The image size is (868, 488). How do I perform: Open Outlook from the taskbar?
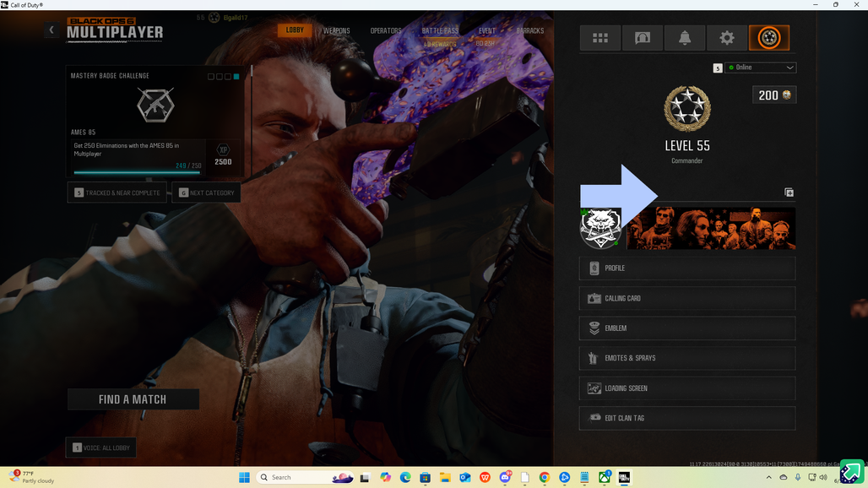[x=465, y=478]
